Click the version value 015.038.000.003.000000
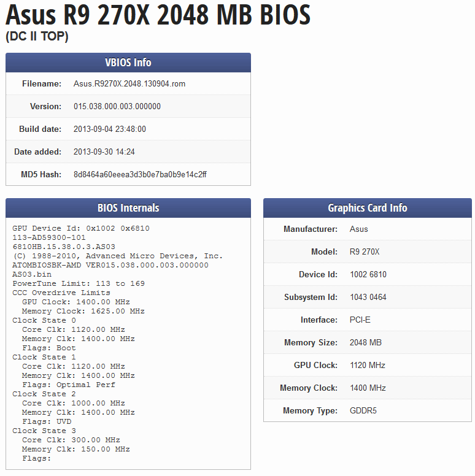The width and height of the screenshot is (475, 476). click(x=117, y=106)
